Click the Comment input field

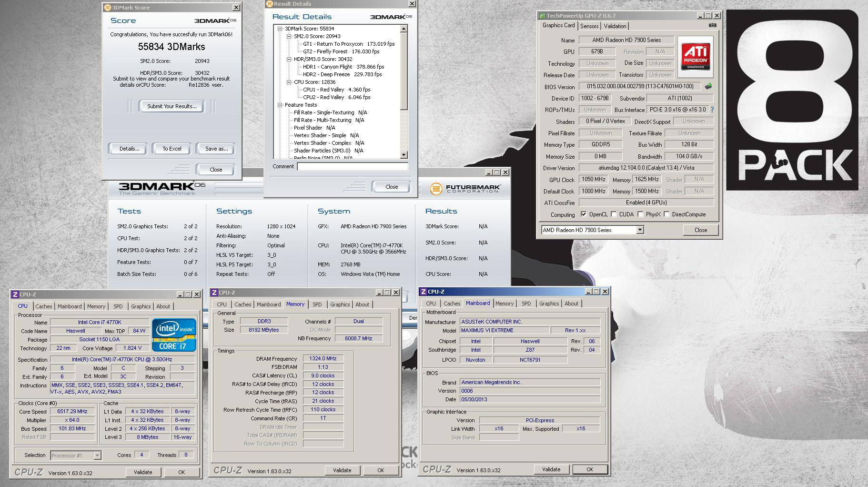point(352,166)
